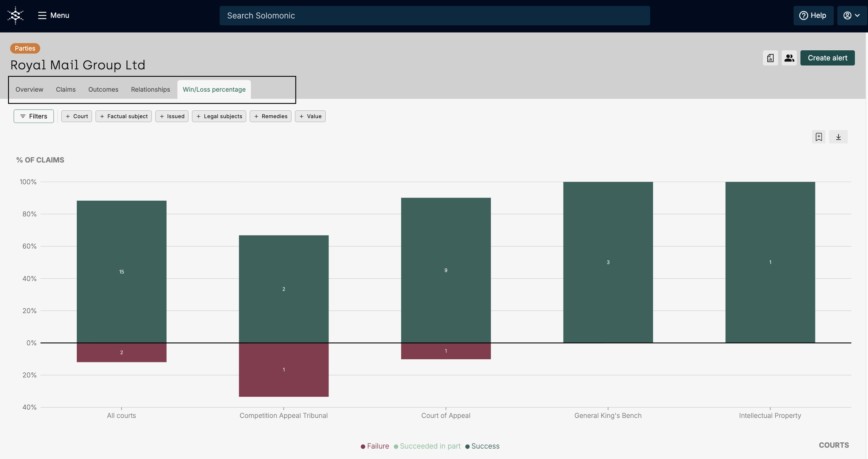Click the report document icon

tap(770, 58)
